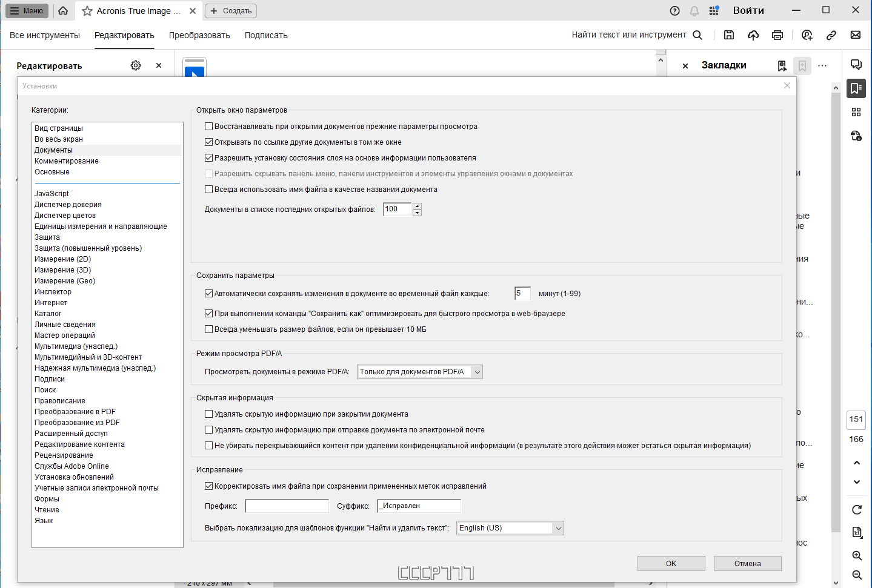This screenshot has height=588, width=872.
Task: Click the search magnifier icon
Action: click(697, 35)
